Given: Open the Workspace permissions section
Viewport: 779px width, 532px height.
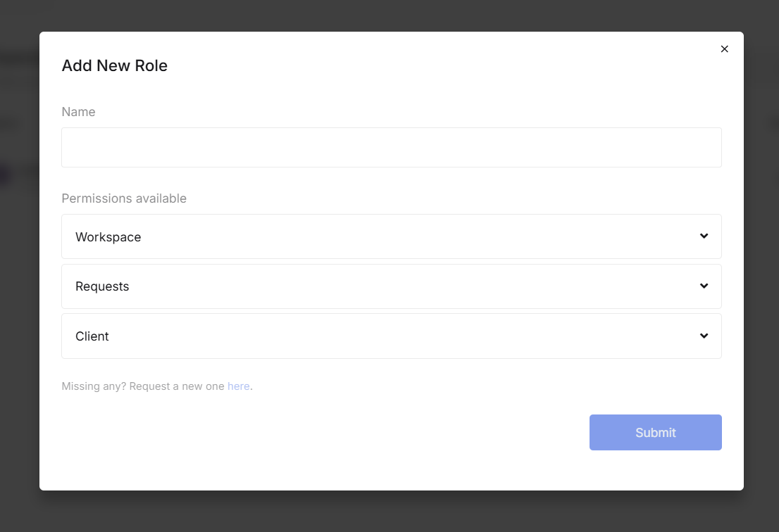Looking at the screenshot, I should click(391, 236).
